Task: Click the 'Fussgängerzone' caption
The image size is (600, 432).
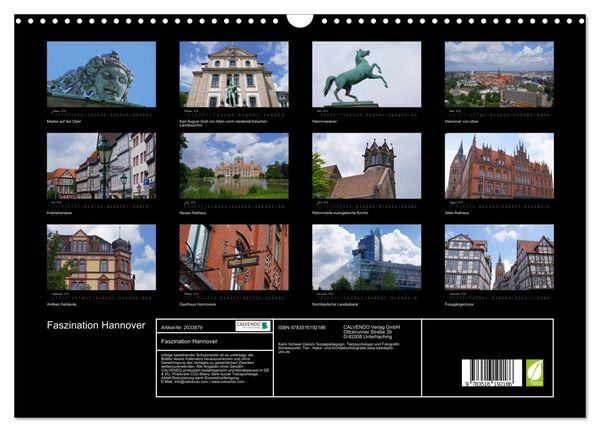Action: pyautogui.click(x=459, y=304)
